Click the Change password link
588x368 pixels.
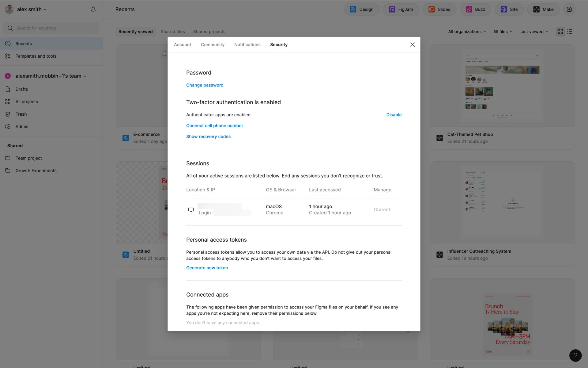tap(205, 85)
